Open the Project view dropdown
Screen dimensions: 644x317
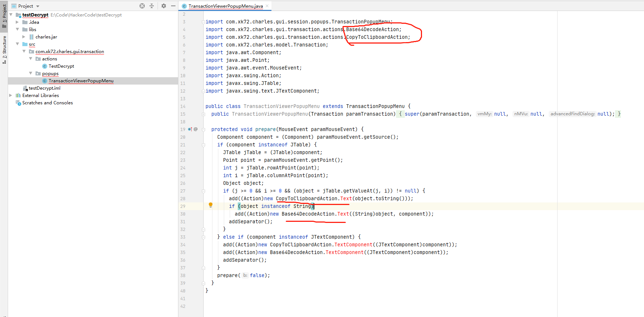point(38,6)
